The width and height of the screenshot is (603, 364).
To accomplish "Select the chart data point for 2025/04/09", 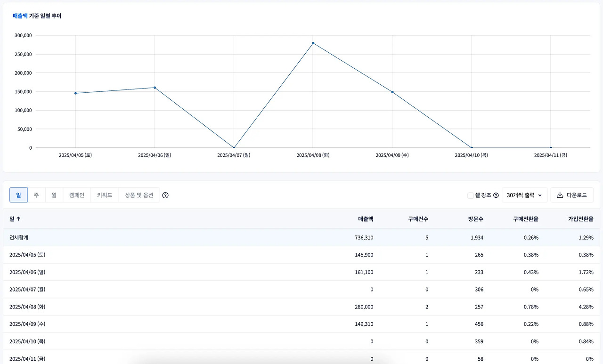I will pos(392,92).
